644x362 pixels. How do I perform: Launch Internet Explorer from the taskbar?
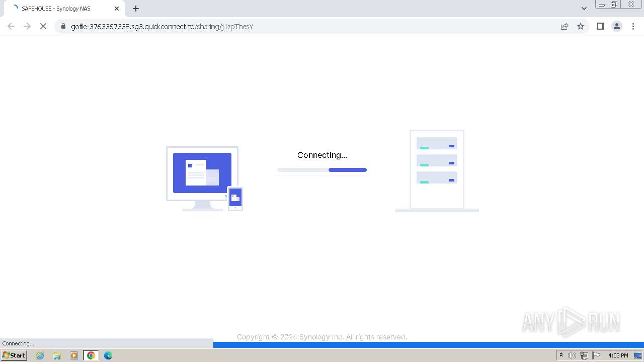click(40, 355)
